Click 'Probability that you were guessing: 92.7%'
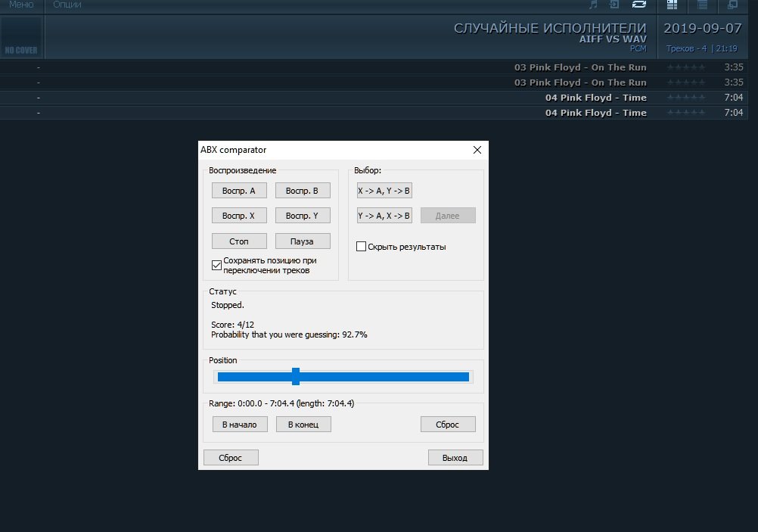The image size is (758, 532). 289,334
